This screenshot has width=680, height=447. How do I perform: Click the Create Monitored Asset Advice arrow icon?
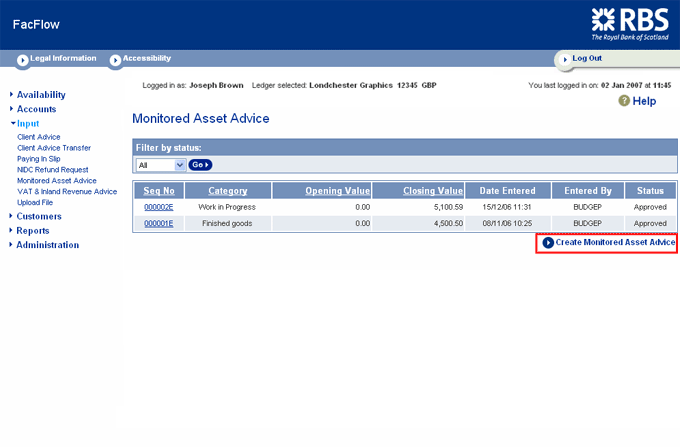[548, 243]
